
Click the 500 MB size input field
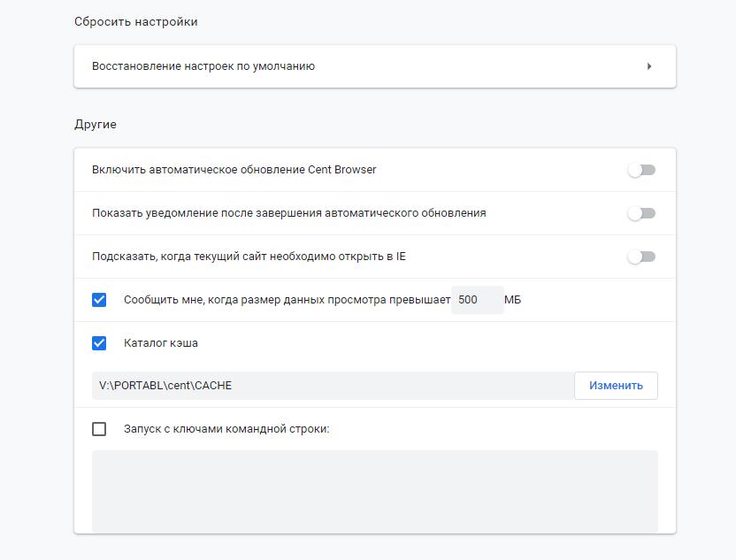478,300
